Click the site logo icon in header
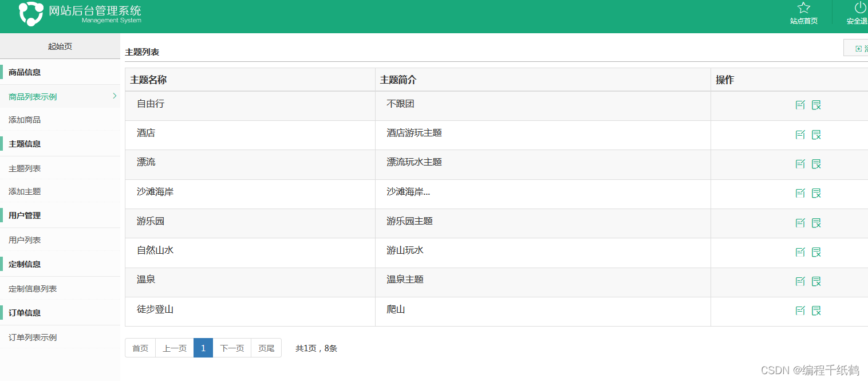Image resolution: width=868 pixels, height=381 pixels. point(31,14)
